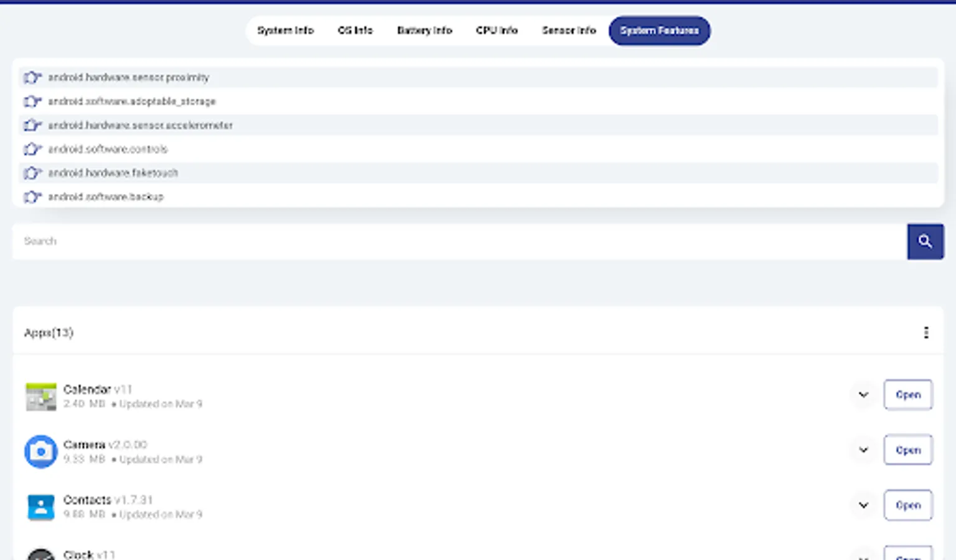This screenshot has width=956, height=560.
Task: Click the puzzle icon beside android.software.backup
Action: (32, 197)
